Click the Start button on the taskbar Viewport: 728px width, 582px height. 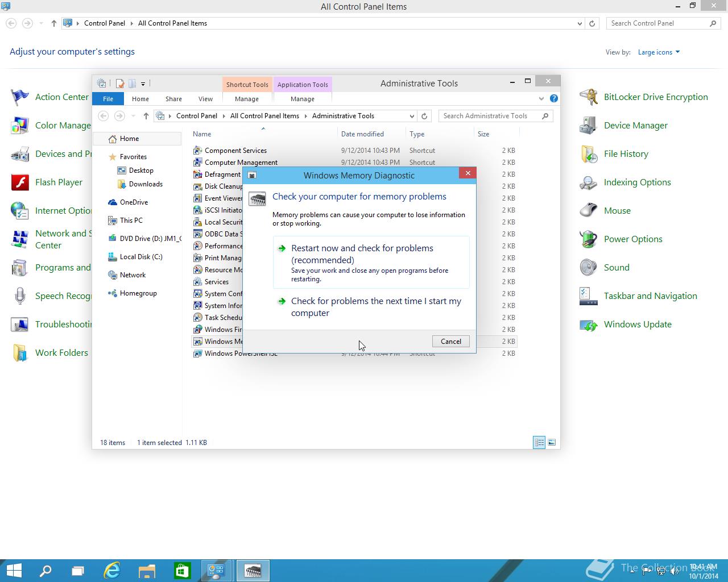click(14, 571)
